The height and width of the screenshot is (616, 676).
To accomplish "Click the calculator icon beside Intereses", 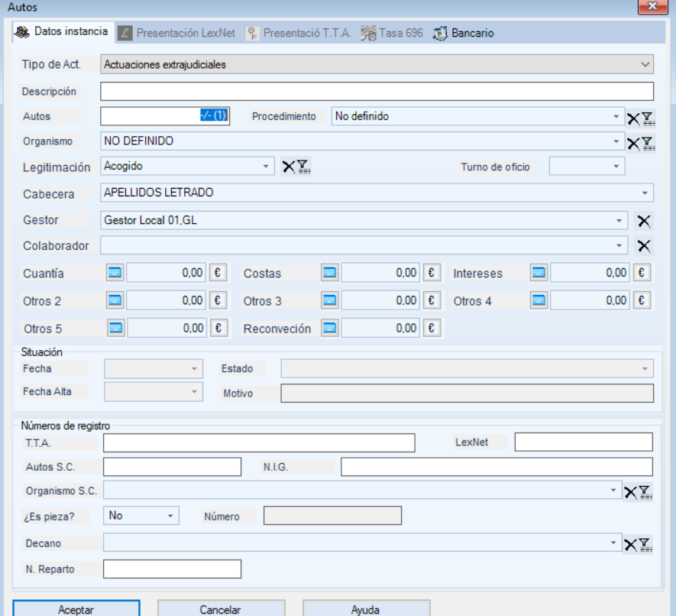I will 539,273.
